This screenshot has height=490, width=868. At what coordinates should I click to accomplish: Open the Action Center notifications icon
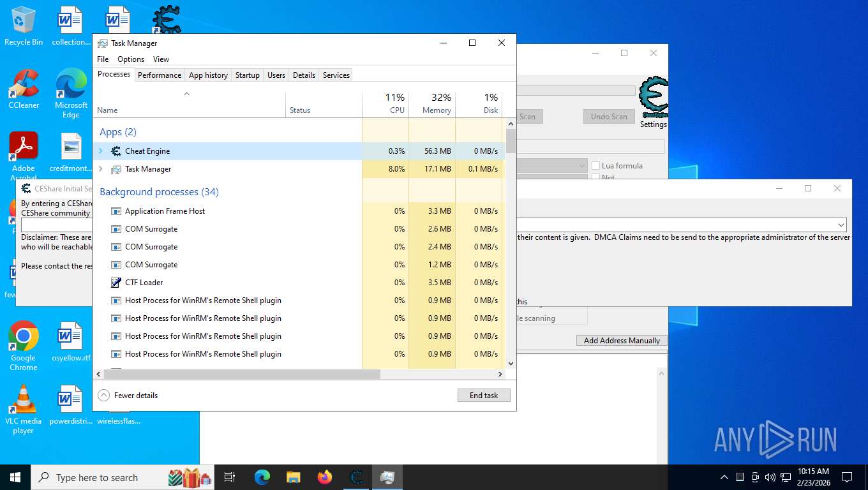[847, 477]
